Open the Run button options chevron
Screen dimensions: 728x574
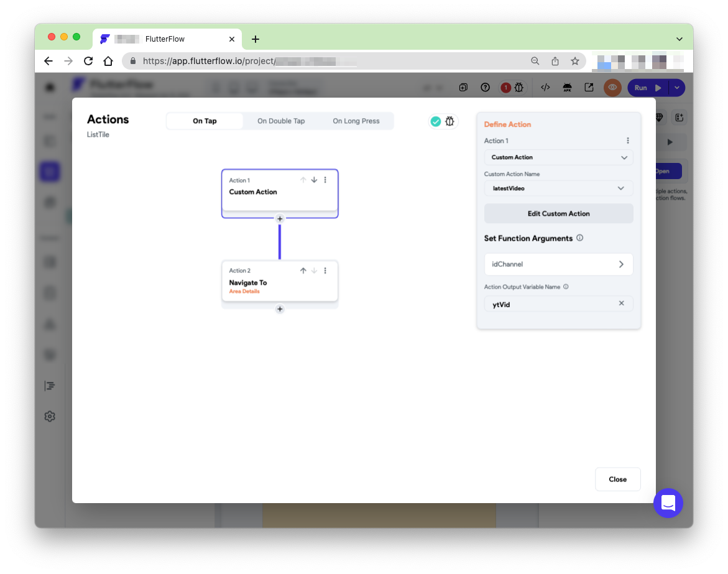coord(676,88)
